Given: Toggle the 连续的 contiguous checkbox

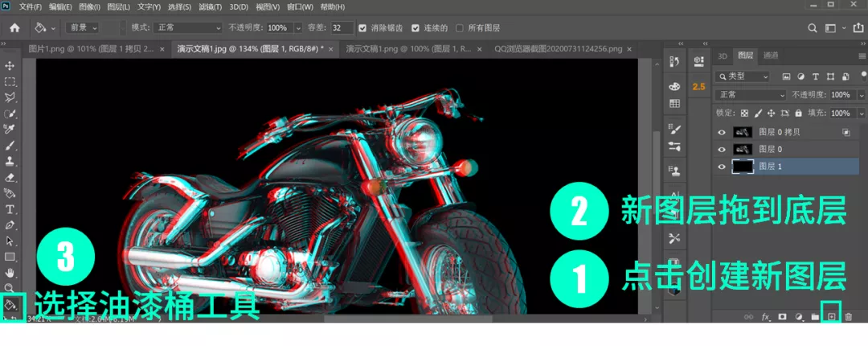Looking at the screenshot, I should 416,27.
